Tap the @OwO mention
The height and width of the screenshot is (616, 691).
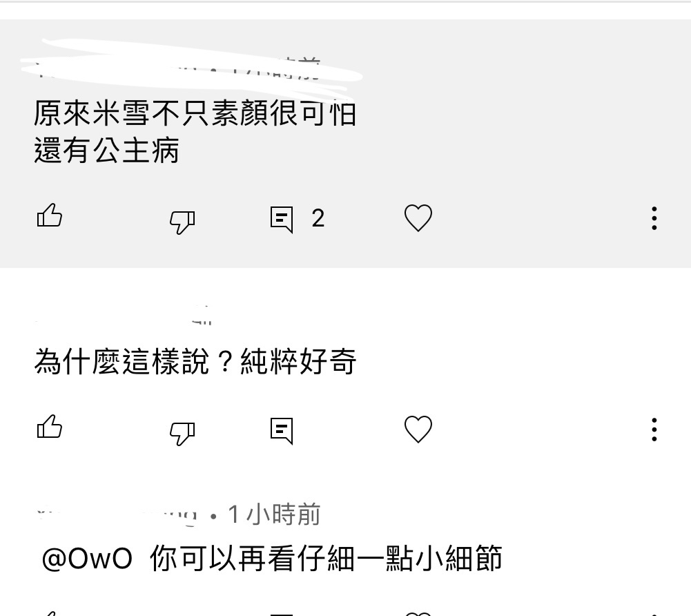point(87,559)
